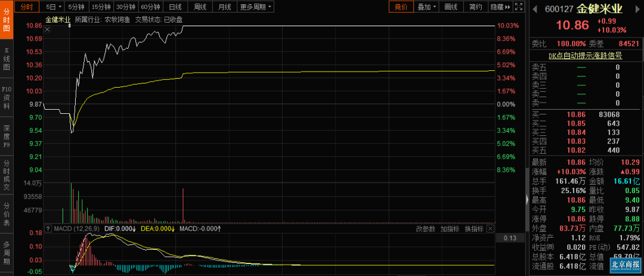Click the 委差 value 84521

pyautogui.click(x=629, y=44)
